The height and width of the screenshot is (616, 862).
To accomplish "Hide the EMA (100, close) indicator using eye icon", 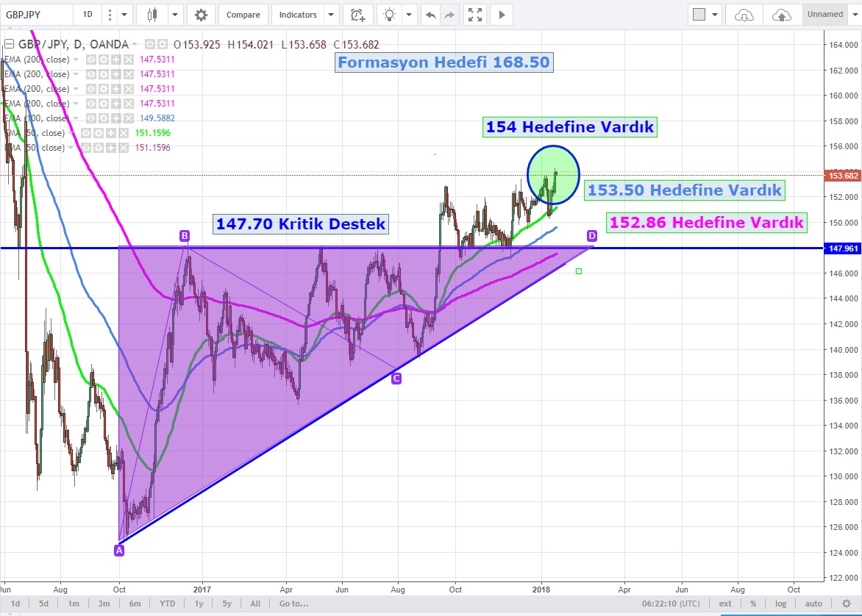I will [x=91, y=118].
